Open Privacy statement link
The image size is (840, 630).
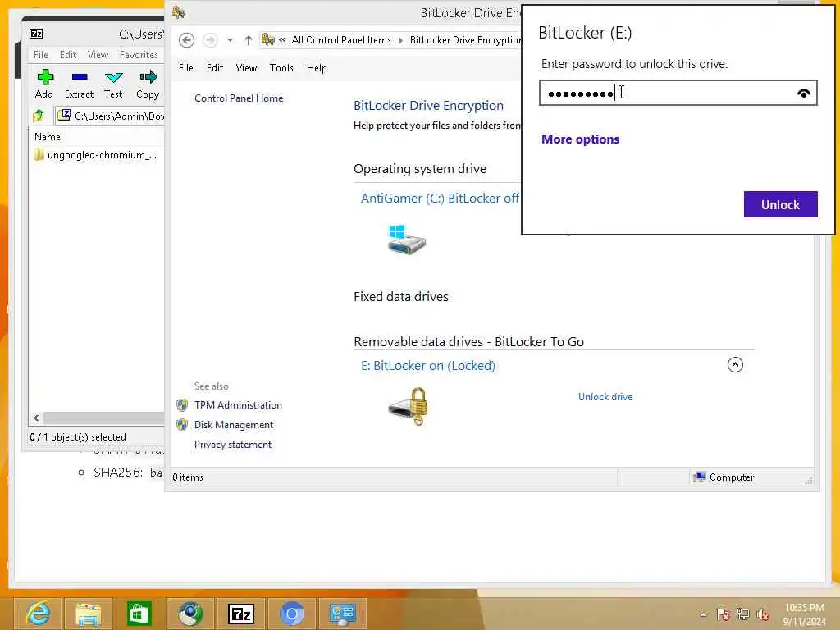click(x=232, y=445)
